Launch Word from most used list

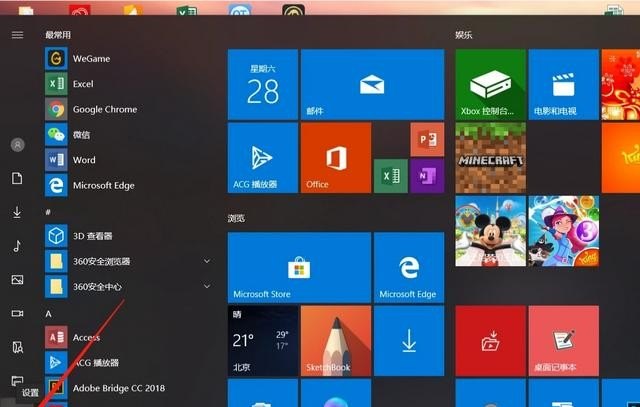click(x=129, y=160)
